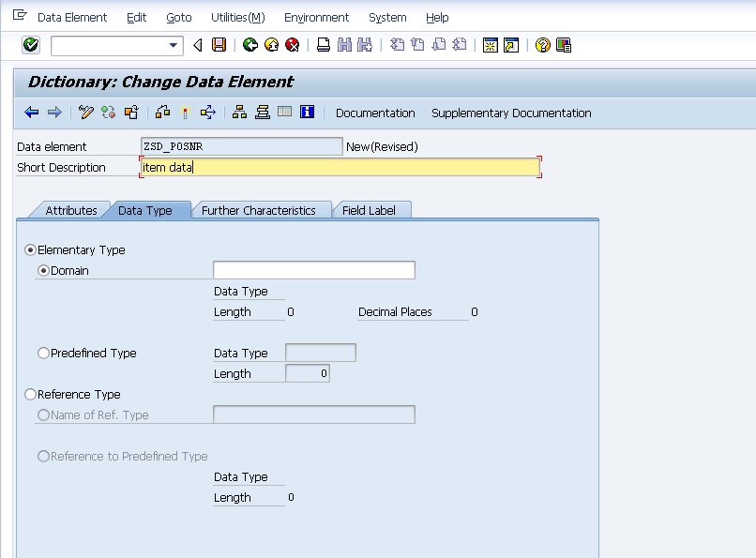
Task: Switch Display/Change mode with pencil icon
Action: pos(85,113)
